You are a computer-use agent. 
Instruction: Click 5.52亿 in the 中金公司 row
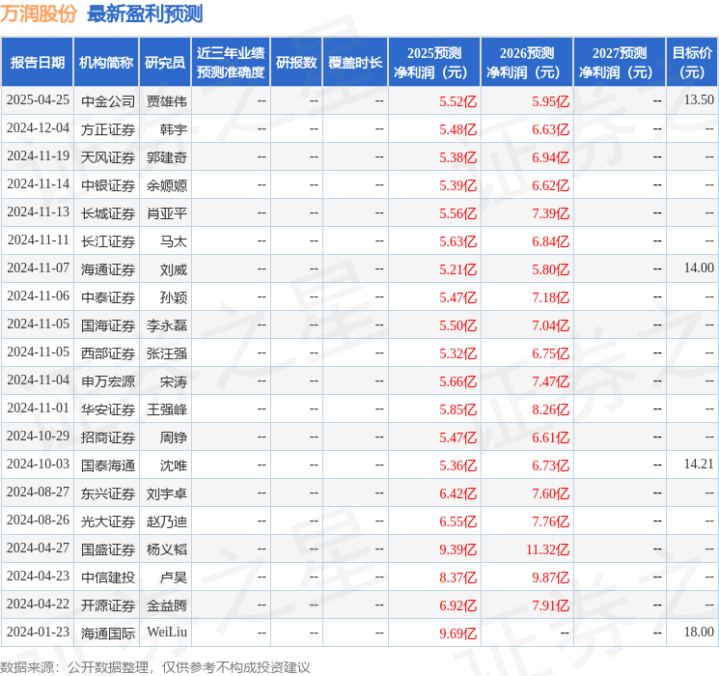pos(458,101)
